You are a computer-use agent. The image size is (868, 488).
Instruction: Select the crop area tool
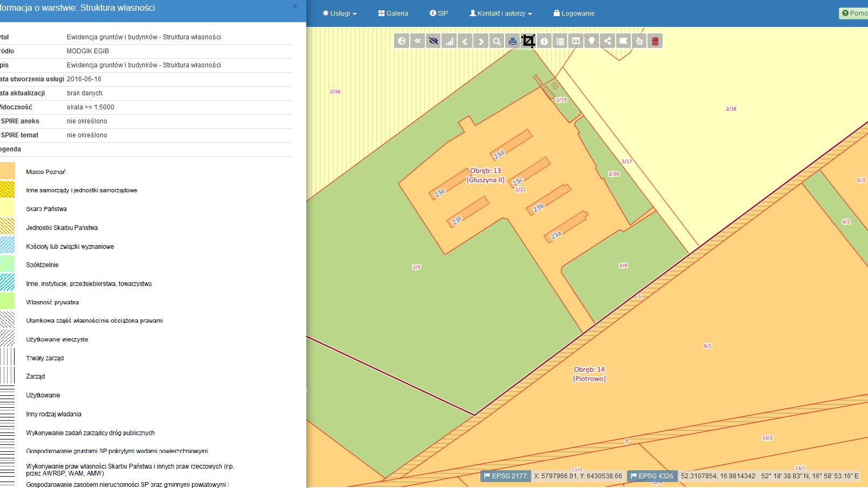(529, 41)
